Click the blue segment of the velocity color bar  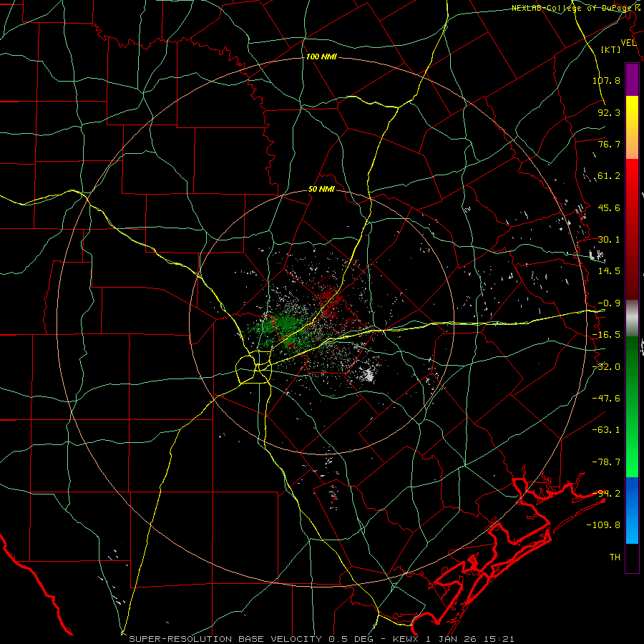coord(632,510)
